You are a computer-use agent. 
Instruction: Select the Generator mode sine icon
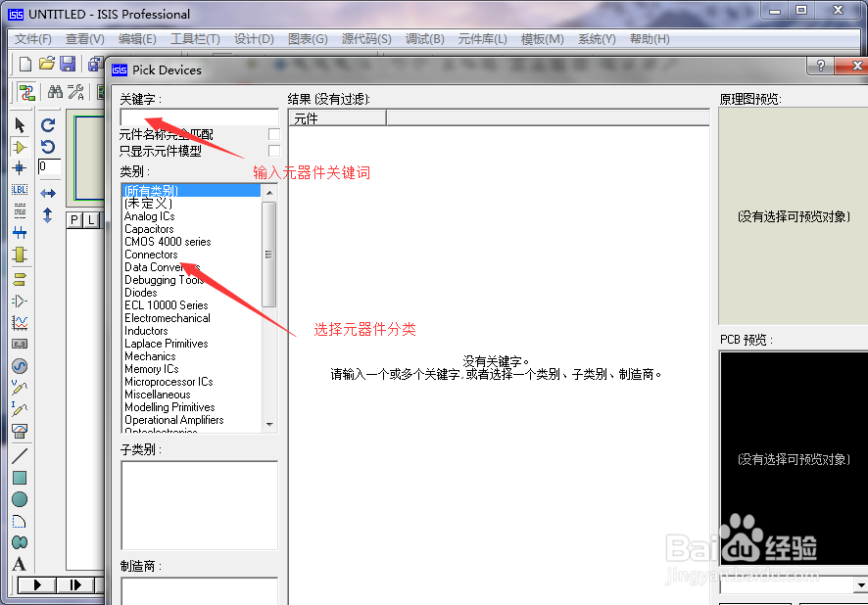20,366
